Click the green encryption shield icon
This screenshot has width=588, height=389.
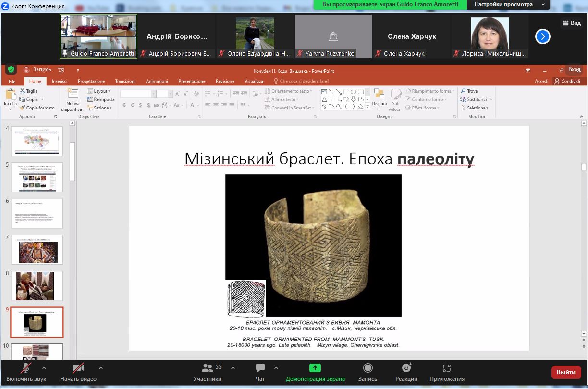(11, 70)
